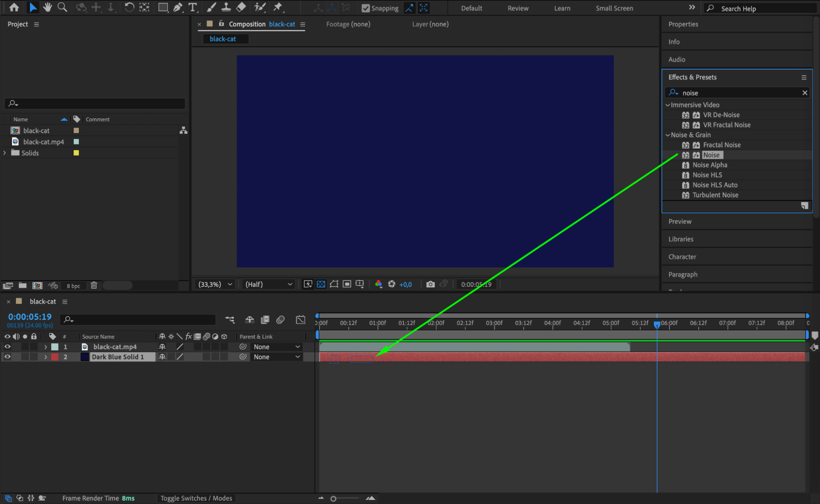Select the Horizontal Type tool
Screen dimensions: 820x504
tap(192, 7)
